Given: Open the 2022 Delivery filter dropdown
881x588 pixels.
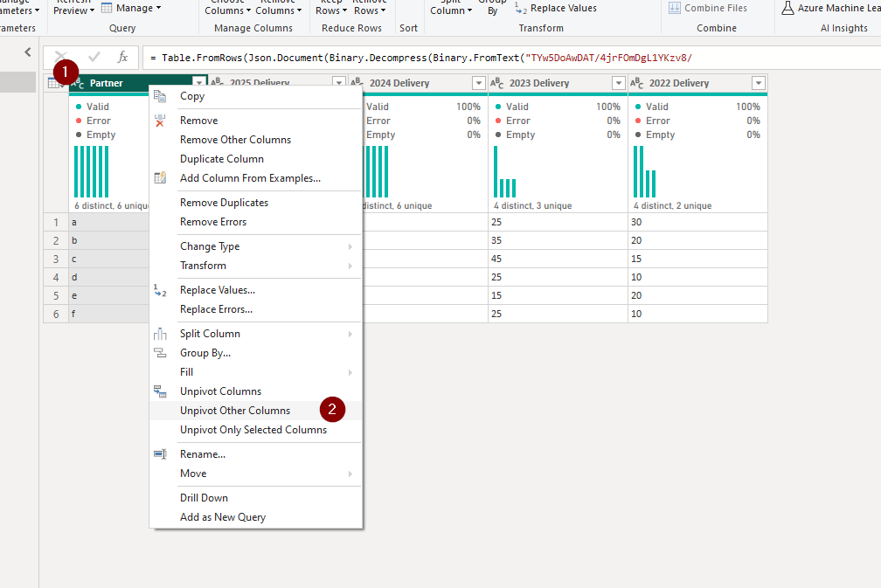Looking at the screenshot, I should point(759,83).
